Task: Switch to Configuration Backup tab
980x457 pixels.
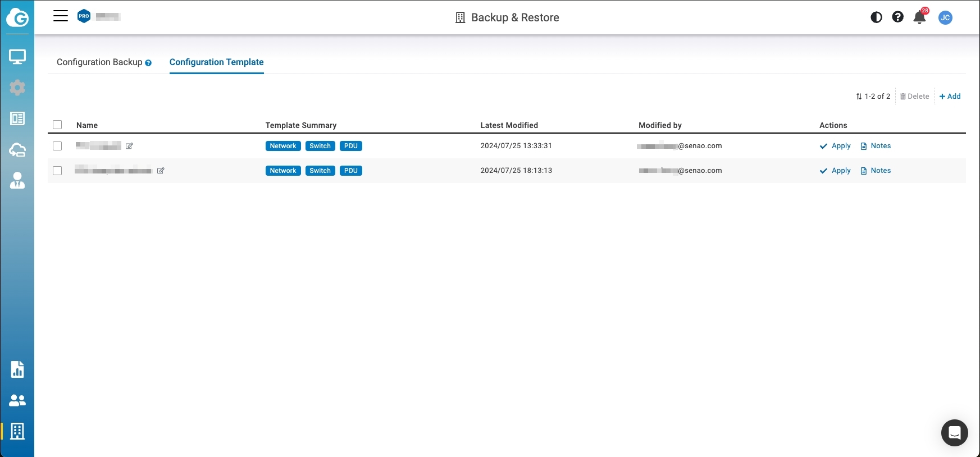Action: click(x=99, y=62)
